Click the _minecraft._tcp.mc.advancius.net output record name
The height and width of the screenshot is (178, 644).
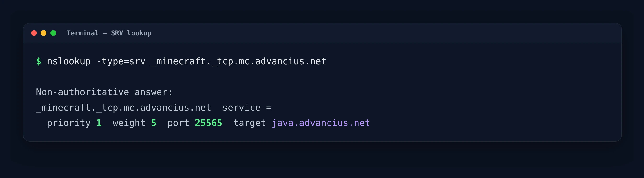click(123, 108)
